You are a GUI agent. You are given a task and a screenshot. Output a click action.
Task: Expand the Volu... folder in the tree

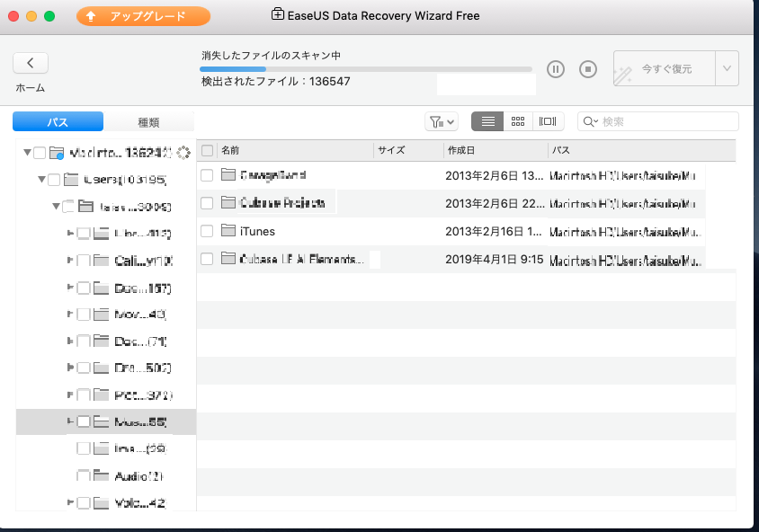[x=70, y=502]
